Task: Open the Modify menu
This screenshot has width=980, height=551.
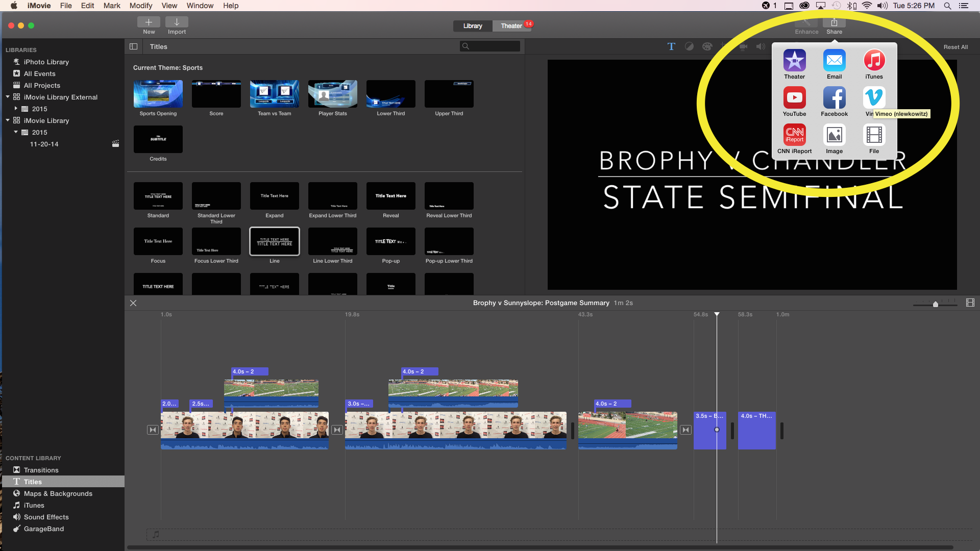Action: coord(141,6)
